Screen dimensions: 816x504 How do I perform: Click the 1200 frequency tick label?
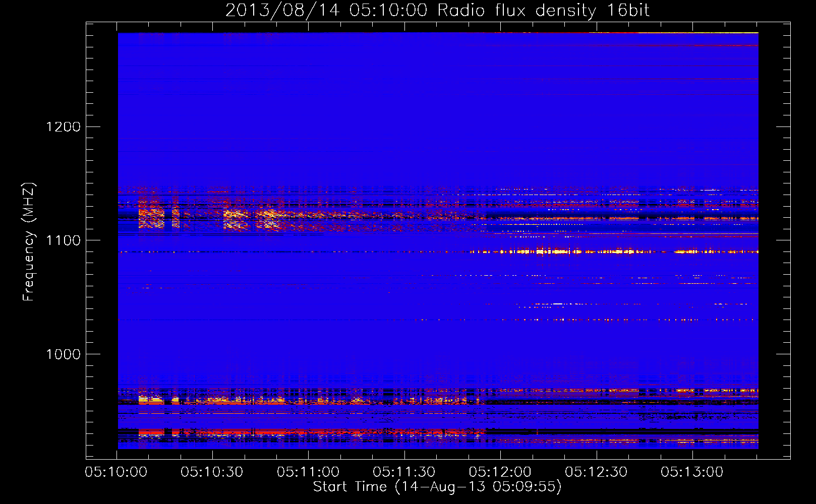click(x=63, y=127)
